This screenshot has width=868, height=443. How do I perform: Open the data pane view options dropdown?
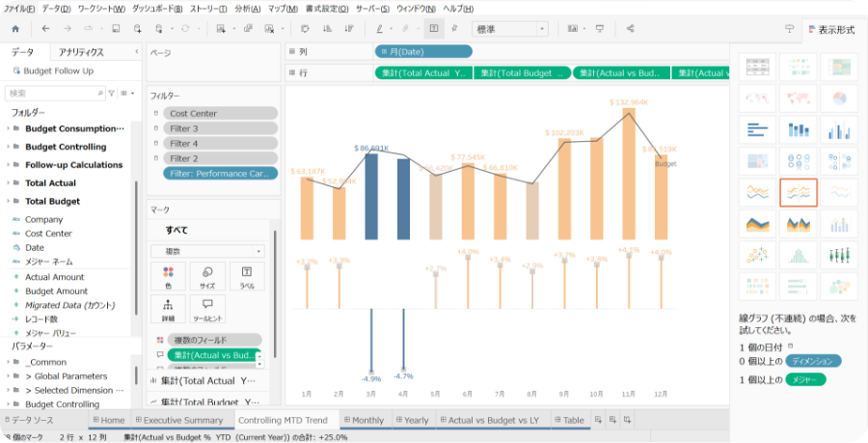pos(128,94)
